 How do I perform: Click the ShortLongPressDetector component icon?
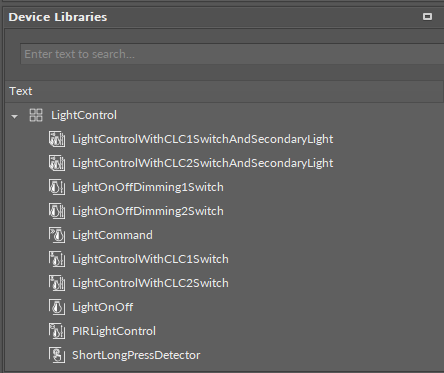(x=57, y=355)
